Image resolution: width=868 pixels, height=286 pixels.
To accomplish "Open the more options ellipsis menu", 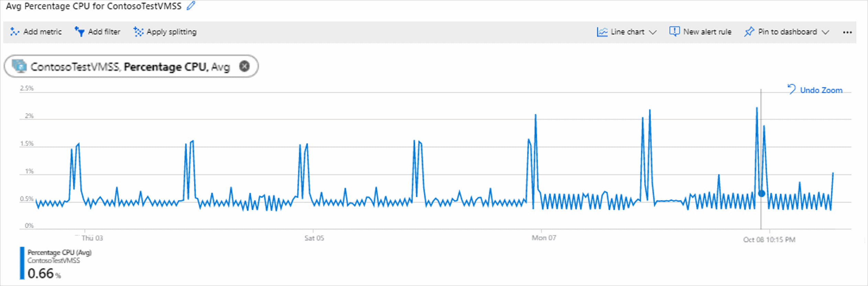I will [847, 32].
